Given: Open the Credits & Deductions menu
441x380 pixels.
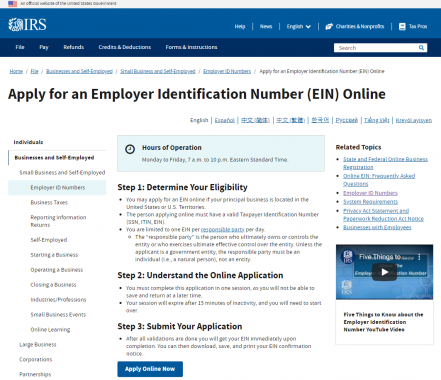Looking at the screenshot, I should pos(125,47).
